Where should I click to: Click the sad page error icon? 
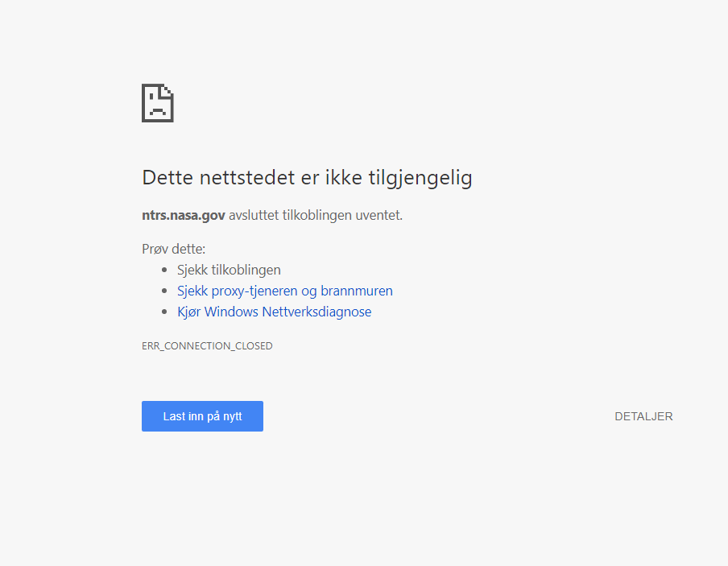158,103
